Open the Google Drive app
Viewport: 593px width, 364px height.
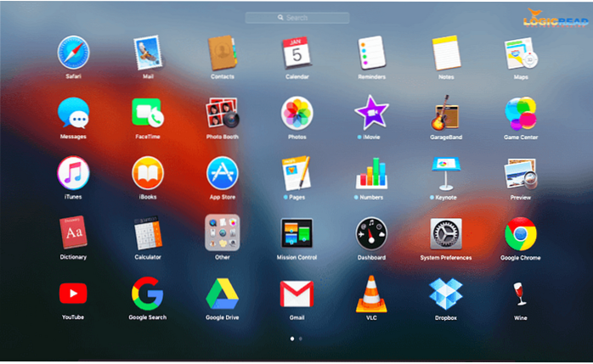point(222,294)
